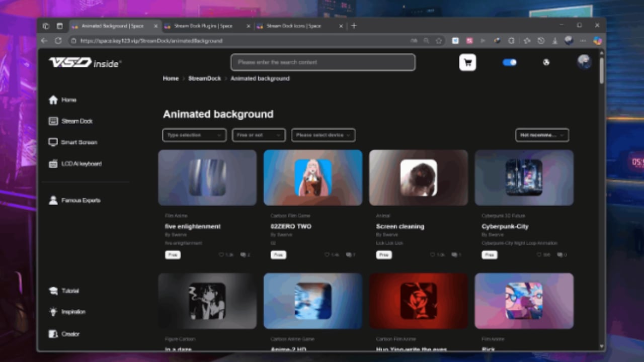
Task: Open the 02ZERO TWO animated background
Action: coord(312,177)
